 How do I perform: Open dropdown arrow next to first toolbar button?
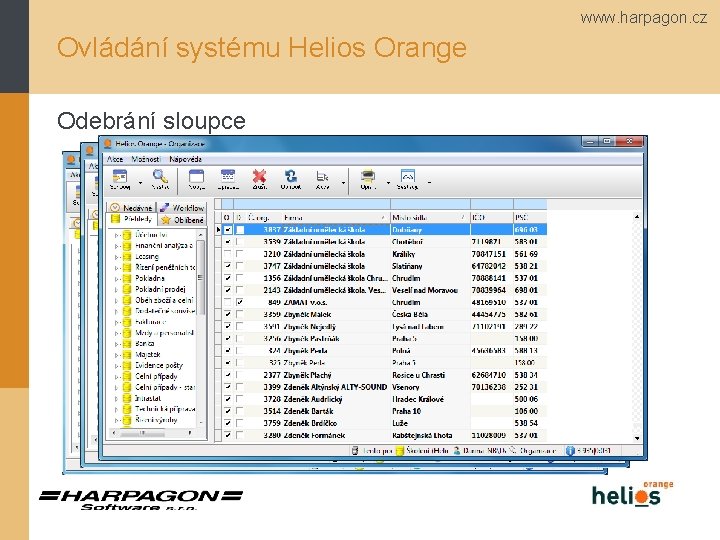point(141,182)
